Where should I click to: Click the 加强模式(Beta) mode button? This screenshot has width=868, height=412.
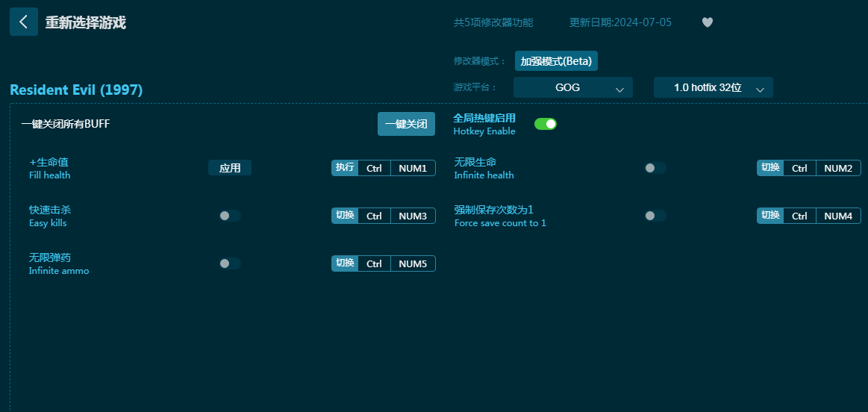pos(556,61)
